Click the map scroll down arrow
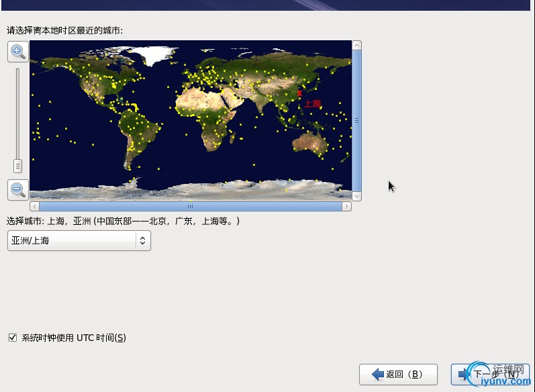 [356, 196]
